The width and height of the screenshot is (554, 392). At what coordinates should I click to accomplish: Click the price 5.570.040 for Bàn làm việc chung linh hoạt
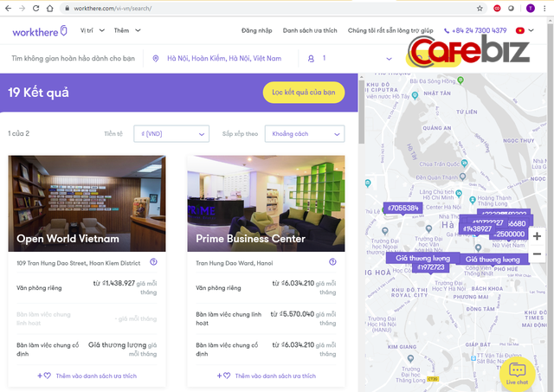click(298, 314)
